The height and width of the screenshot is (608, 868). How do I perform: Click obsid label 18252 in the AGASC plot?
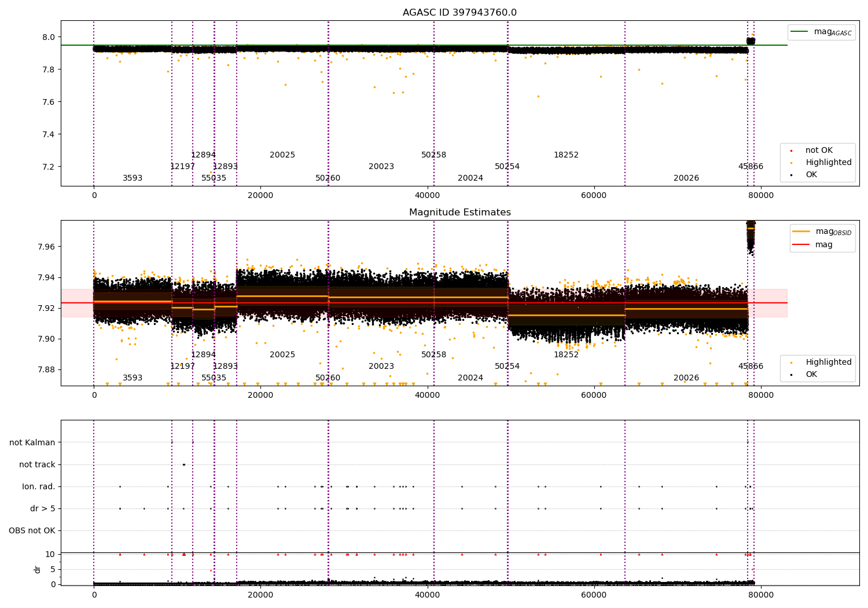(566, 155)
